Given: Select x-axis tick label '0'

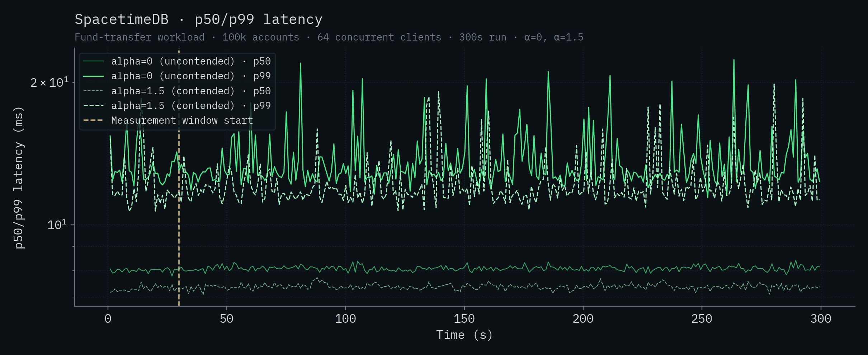Looking at the screenshot, I should click(x=108, y=318).
